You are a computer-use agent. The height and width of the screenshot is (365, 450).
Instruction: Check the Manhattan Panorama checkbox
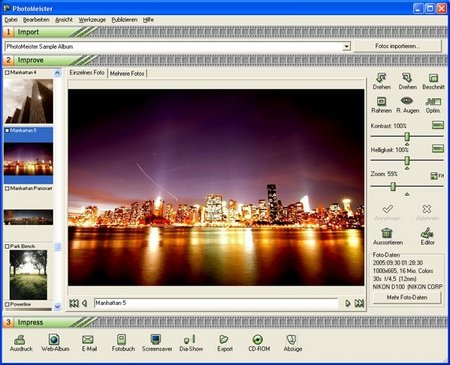[x=7, y=188]
